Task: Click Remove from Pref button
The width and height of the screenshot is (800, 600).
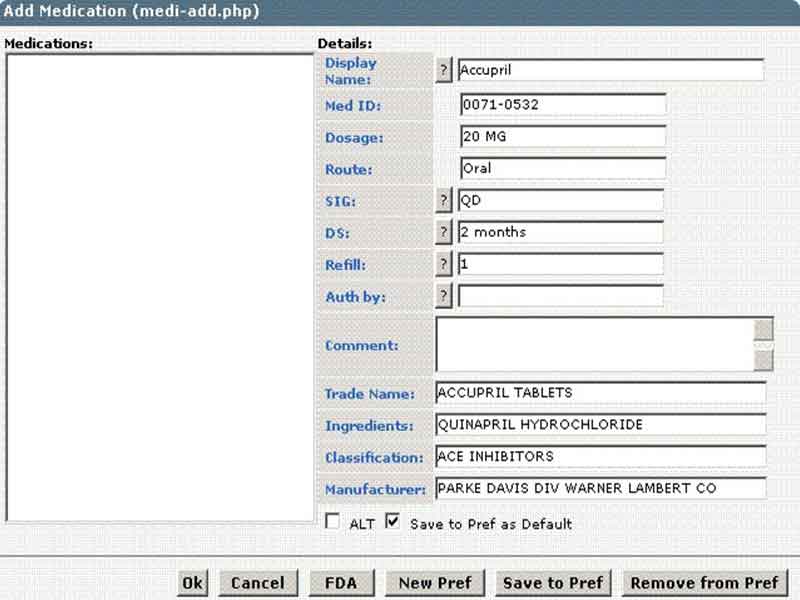Action: pyautogui.click(x=705, y=583)
